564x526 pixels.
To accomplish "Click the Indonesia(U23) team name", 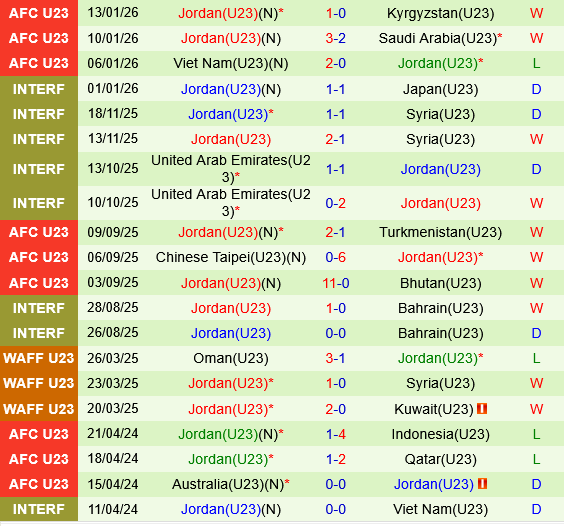I will 440,434.
